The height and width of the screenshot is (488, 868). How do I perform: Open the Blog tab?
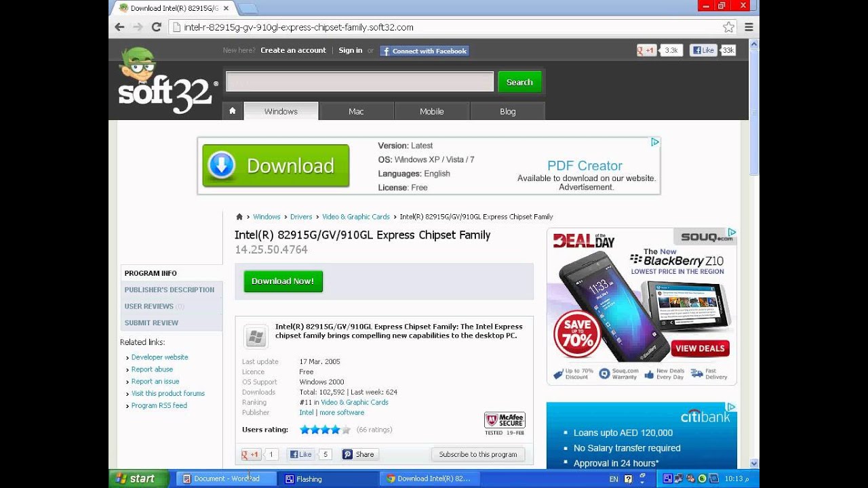tap(507, 111)
